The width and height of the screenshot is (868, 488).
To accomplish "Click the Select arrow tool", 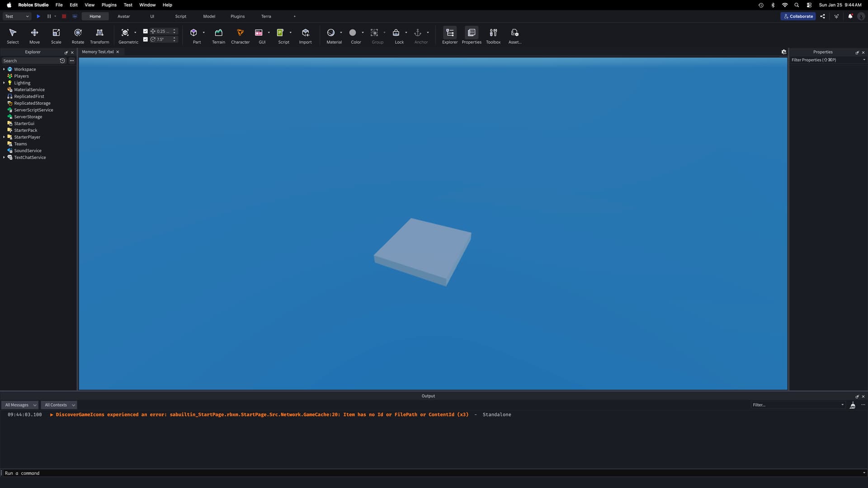I will point(13,36).
